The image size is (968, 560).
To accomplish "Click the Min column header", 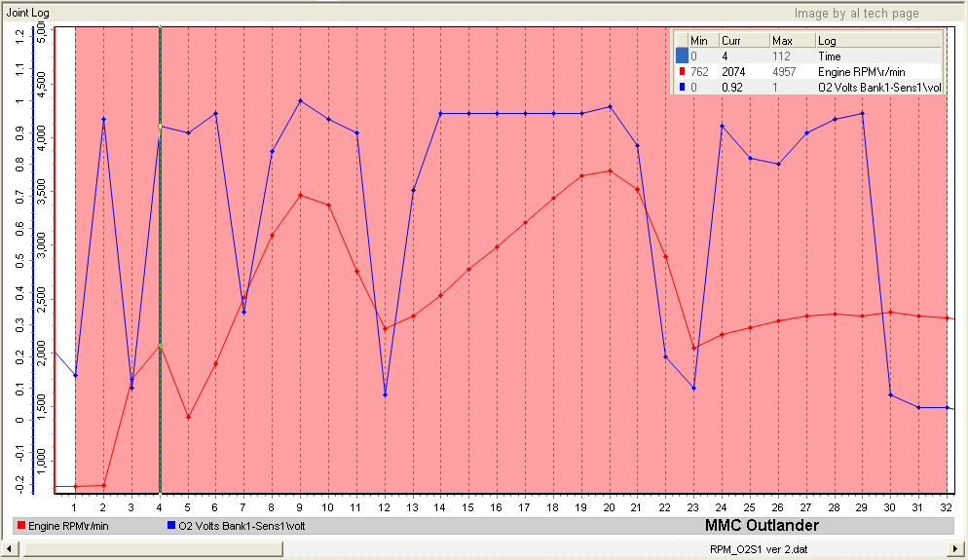I will 698,41.
